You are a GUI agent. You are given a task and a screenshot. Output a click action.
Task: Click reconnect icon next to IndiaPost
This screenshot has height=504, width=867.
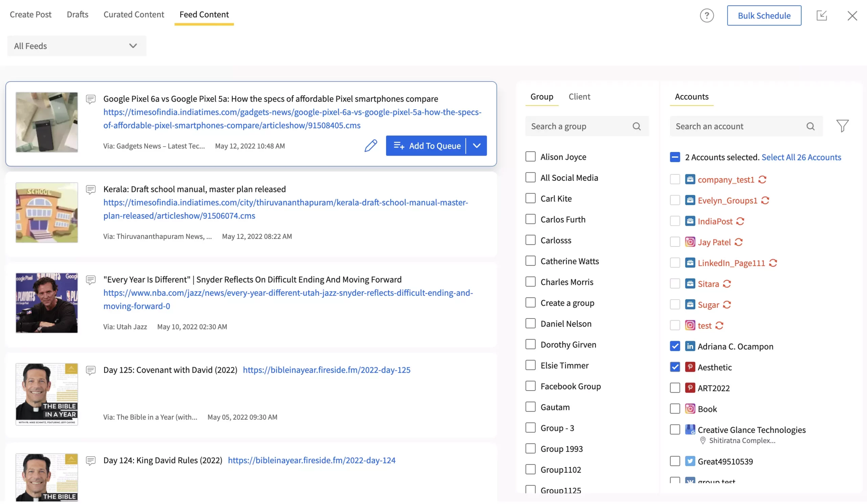(x=740, y=221)
